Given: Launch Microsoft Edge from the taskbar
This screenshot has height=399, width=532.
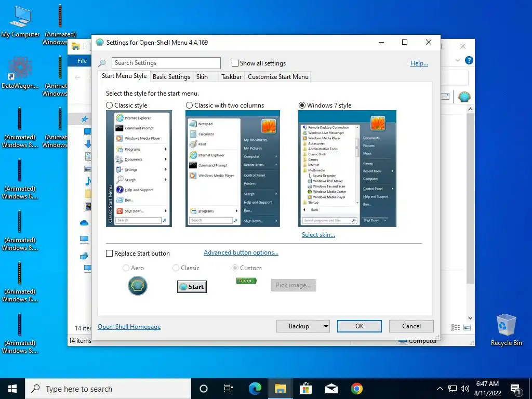Looking at the screenshot, I should (x=255, y=389).
